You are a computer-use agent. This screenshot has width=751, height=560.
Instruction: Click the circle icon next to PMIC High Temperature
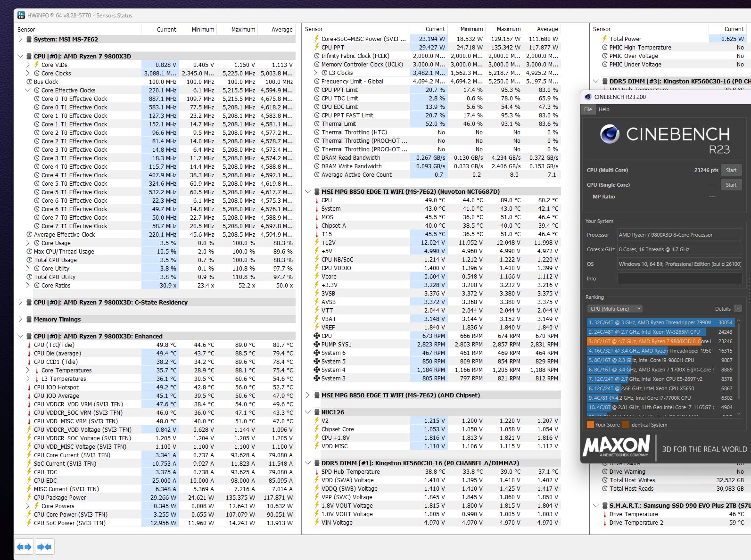pyautogui.click(x=605, y=48)
